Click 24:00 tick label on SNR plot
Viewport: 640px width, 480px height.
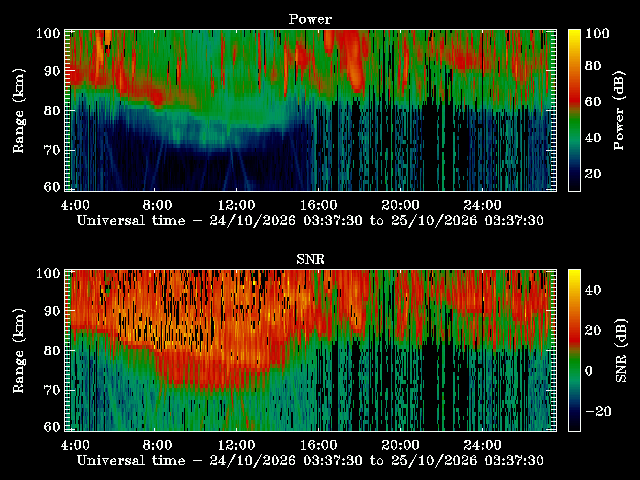(x=482, y=445)
